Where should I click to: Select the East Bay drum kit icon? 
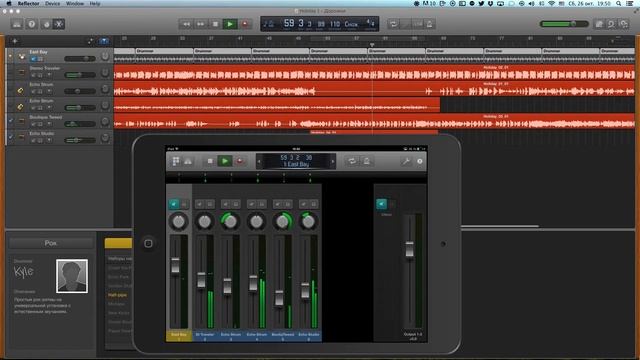coord(21,57)
